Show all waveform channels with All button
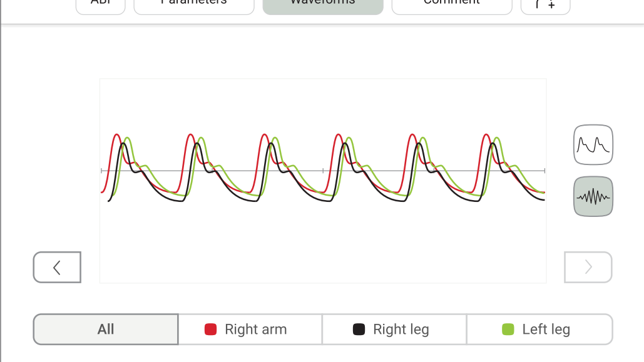Image resolution: width=644 pixels, height=362 pixels. [105, 329]
